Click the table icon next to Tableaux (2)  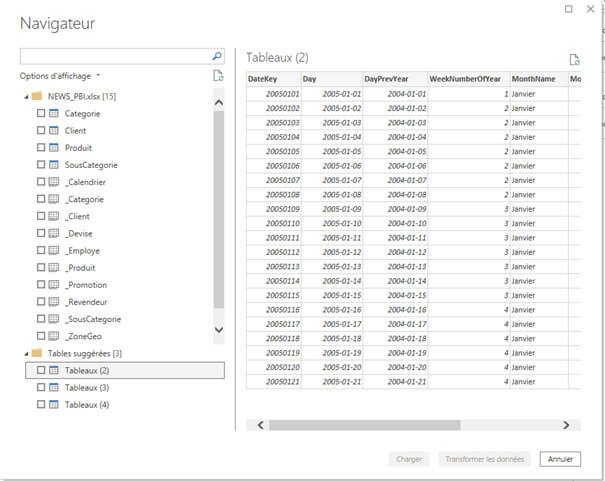click(54, 370)
